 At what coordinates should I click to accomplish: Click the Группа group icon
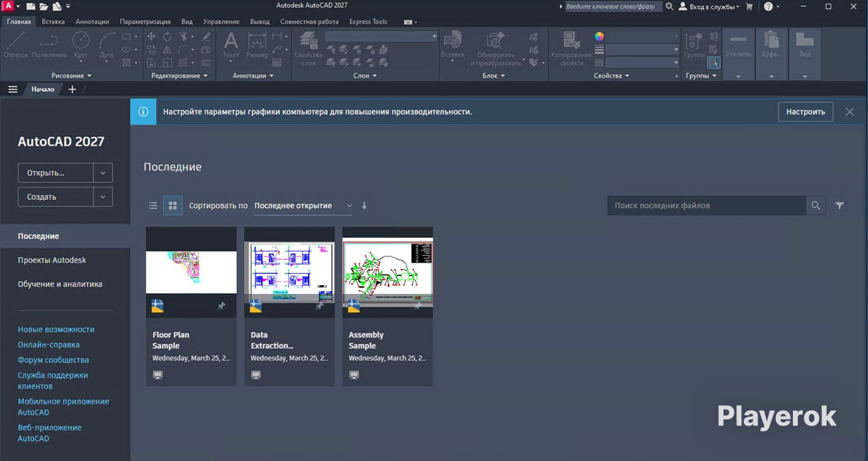694,46
